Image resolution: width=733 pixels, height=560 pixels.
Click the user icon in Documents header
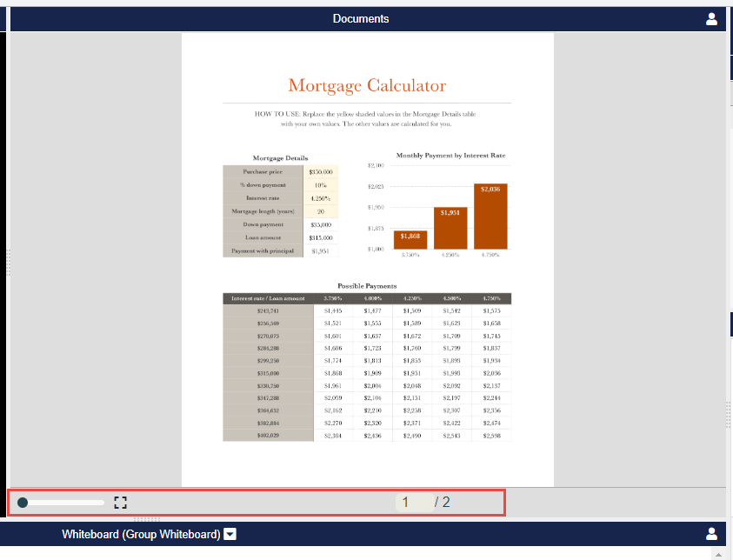click(x=711, y=19)
